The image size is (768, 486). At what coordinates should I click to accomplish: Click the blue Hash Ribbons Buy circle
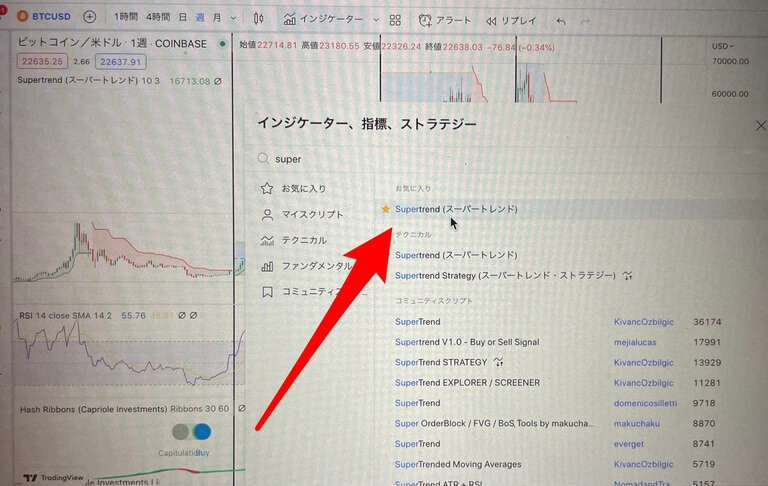point(201,432)
